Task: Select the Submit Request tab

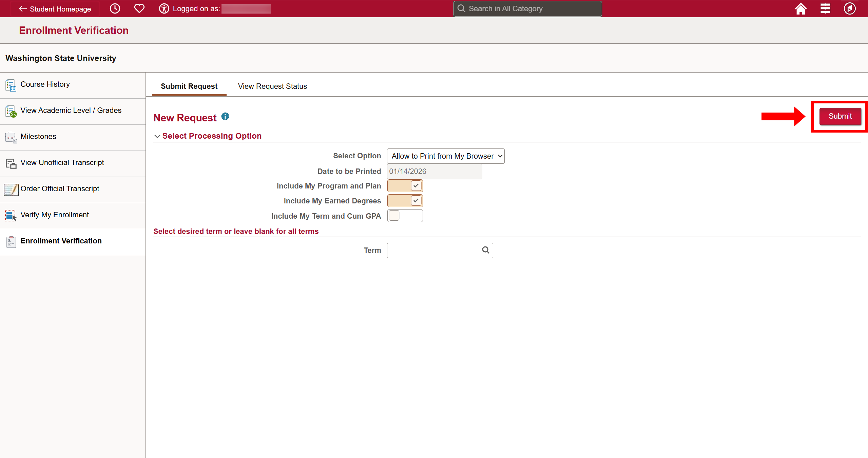Action: click(x=189, y=86)
